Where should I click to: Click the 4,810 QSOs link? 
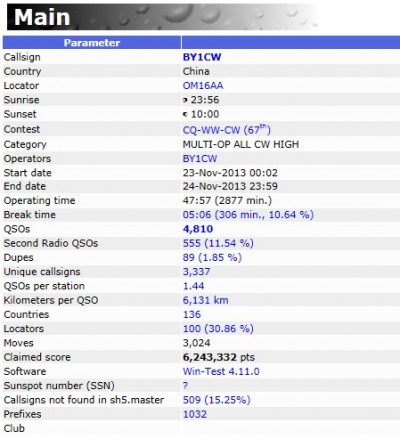[x=198, y=229]
